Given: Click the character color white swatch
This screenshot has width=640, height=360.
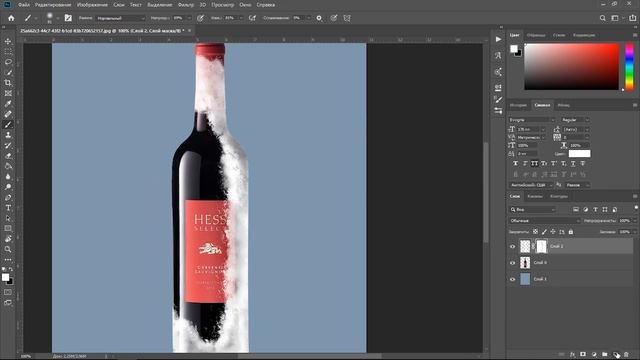Looking at the screenshot, I should coord(579,153).
